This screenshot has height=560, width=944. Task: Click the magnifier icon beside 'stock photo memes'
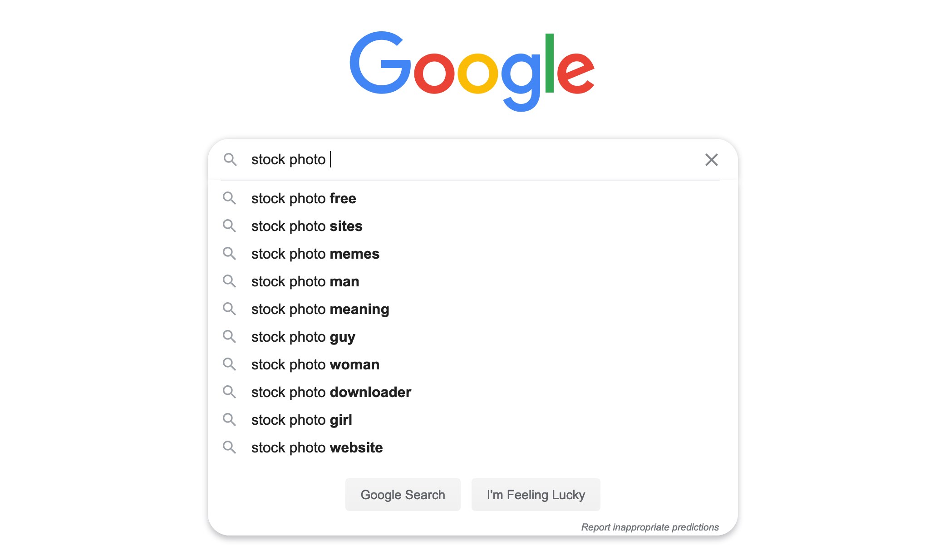pos(230,254)
